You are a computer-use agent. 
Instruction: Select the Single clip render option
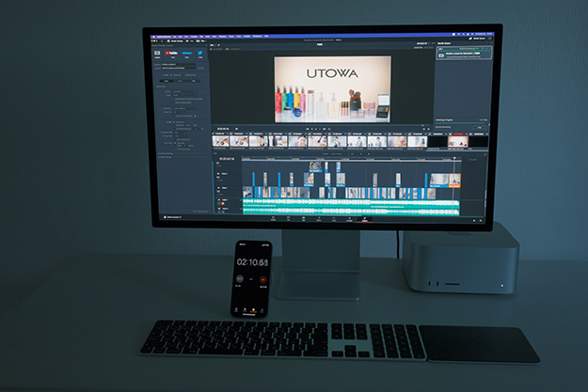[171, 75]
